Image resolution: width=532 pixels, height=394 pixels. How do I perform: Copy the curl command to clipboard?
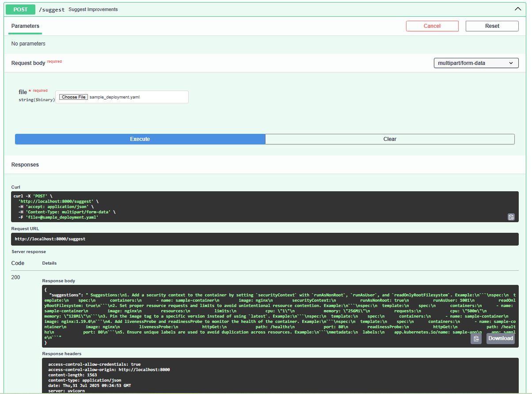[511, 217]
